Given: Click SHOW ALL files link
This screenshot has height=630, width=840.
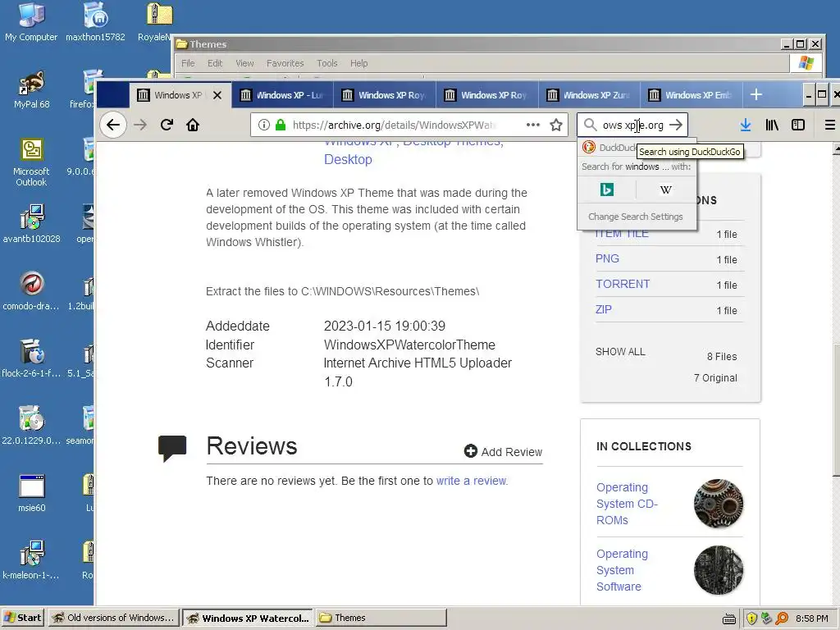Looking at the screenshot, I should (620, 351).
